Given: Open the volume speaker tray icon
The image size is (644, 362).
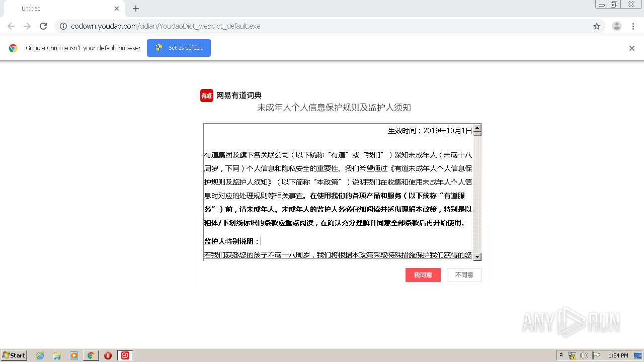Looking at the screenshot, I should 584,355.
